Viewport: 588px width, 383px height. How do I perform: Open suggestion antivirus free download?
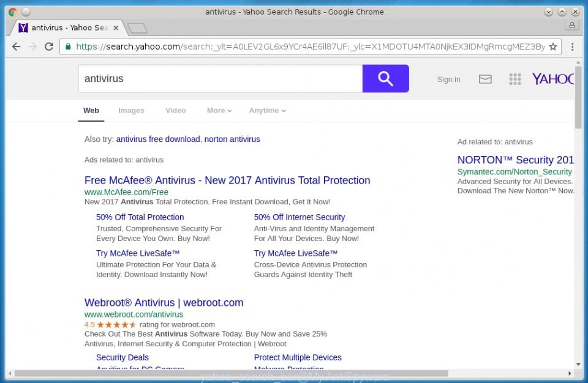(158, 139)
